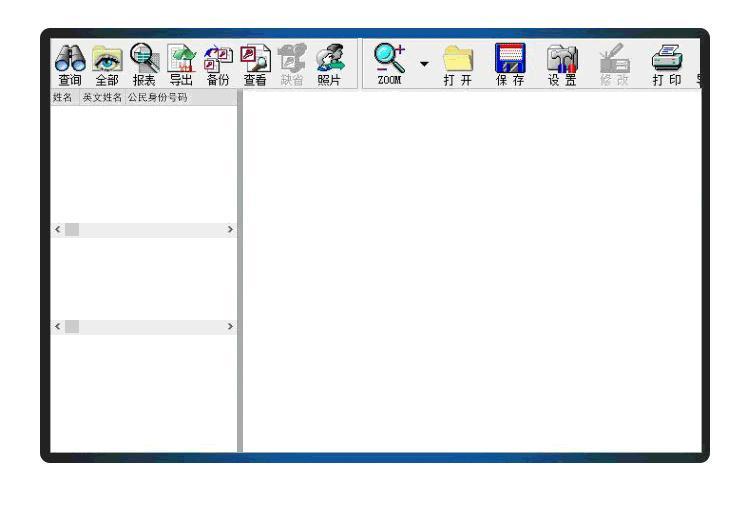Click the lower horizontal scrollbar thumb
The width and height of the screenshot is (750, 525).
(72, 327)
